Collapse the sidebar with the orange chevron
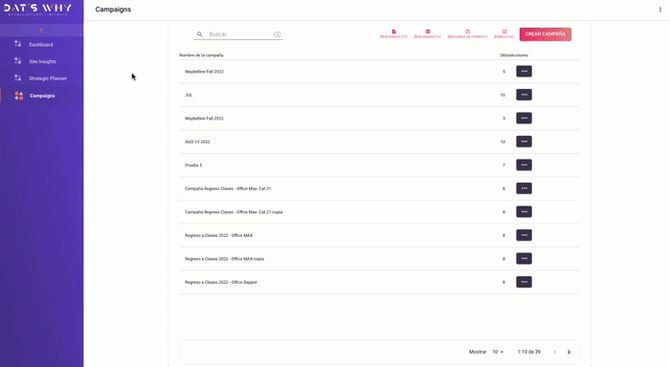The image size is (670, 367). pos(41,30)
